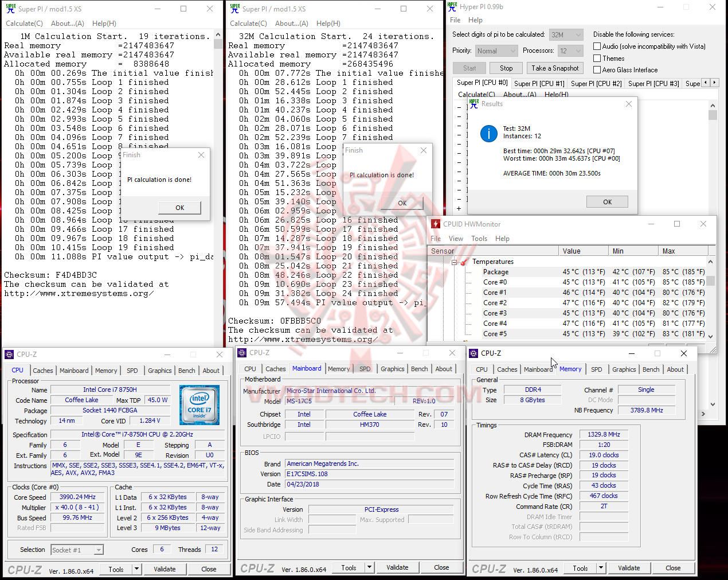This screenshot has width=728, height=580.
Task: Enable Audio service checkbox in Hyper PI
Action: (x=597, y=46)
